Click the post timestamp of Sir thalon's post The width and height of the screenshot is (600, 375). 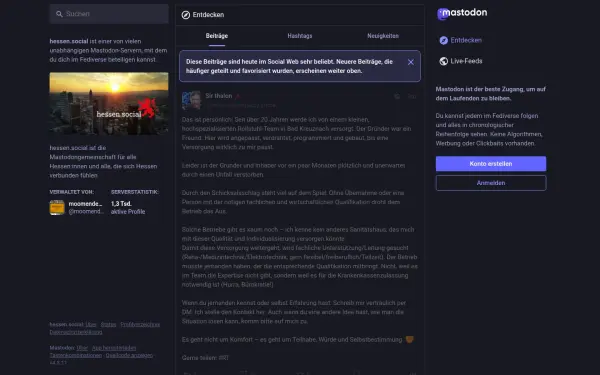point(412,96)
